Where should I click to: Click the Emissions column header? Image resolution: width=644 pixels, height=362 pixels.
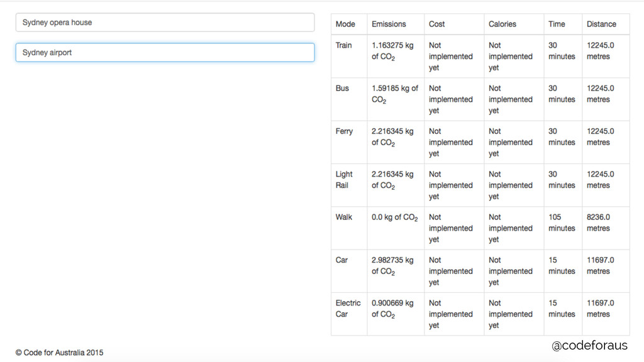click(x=389, y=24)
